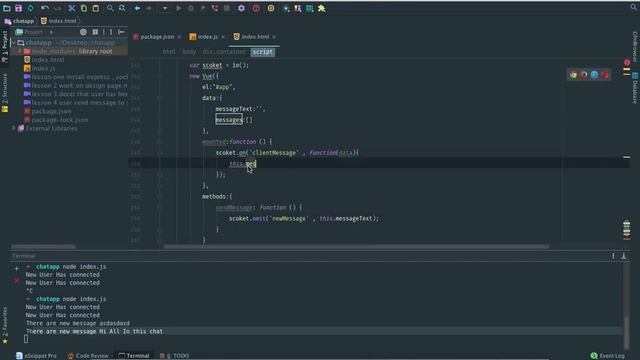640x360 pixels.
Task: Click the Run play icon
Action: 179,8
